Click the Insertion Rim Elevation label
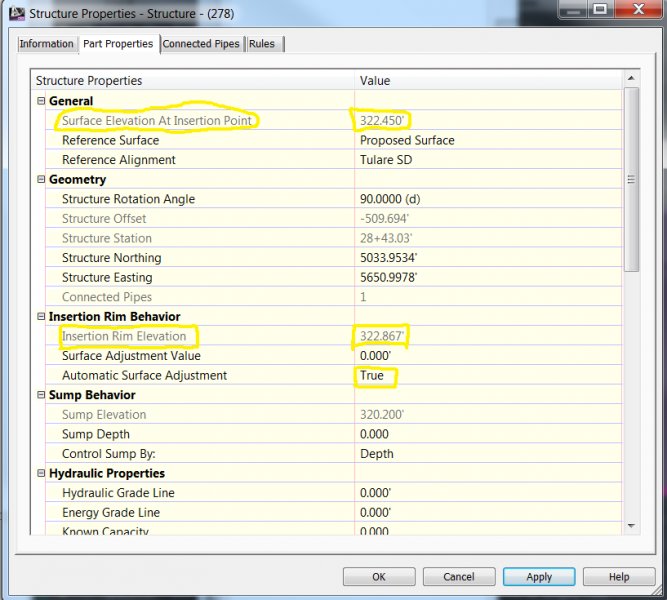Screen dimensions: 667x600 pos(124,336)
